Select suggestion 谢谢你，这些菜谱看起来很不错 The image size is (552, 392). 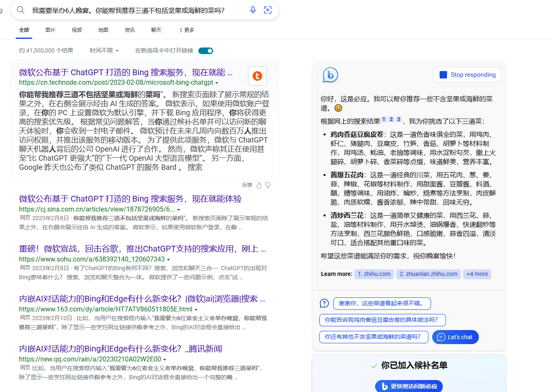(382, 303)
